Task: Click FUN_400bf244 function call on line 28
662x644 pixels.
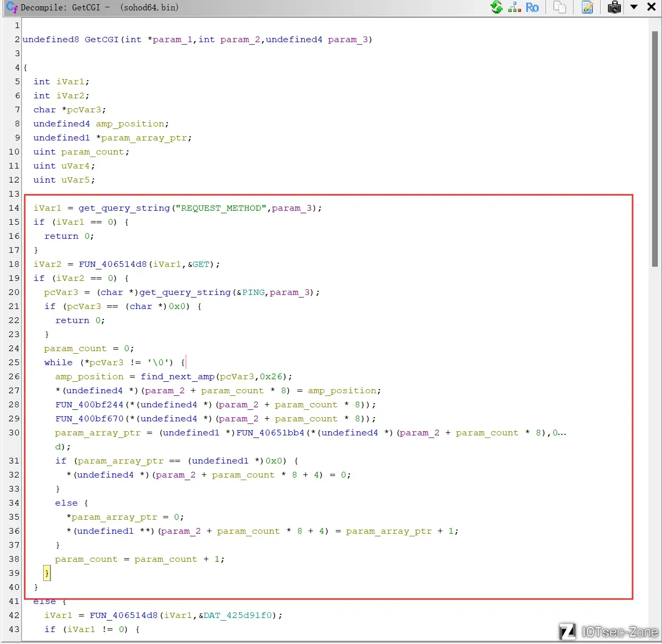Action: point(89,405)
